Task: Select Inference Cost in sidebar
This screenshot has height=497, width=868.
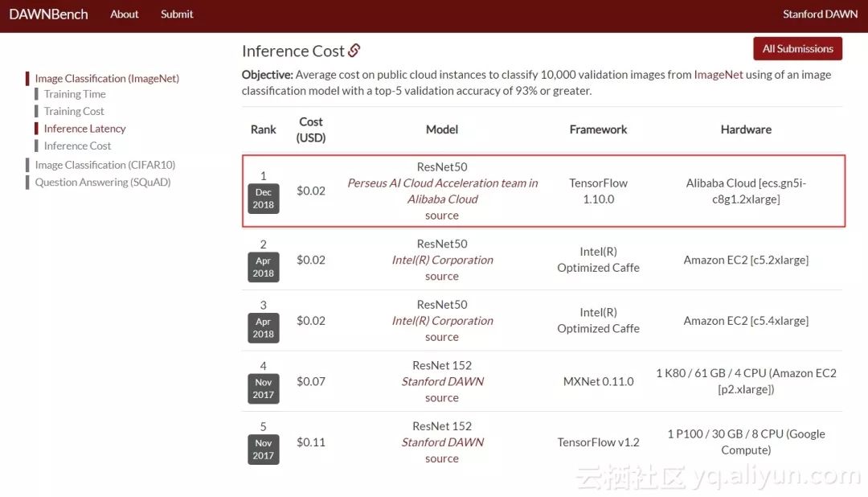Action: (77, 146)
